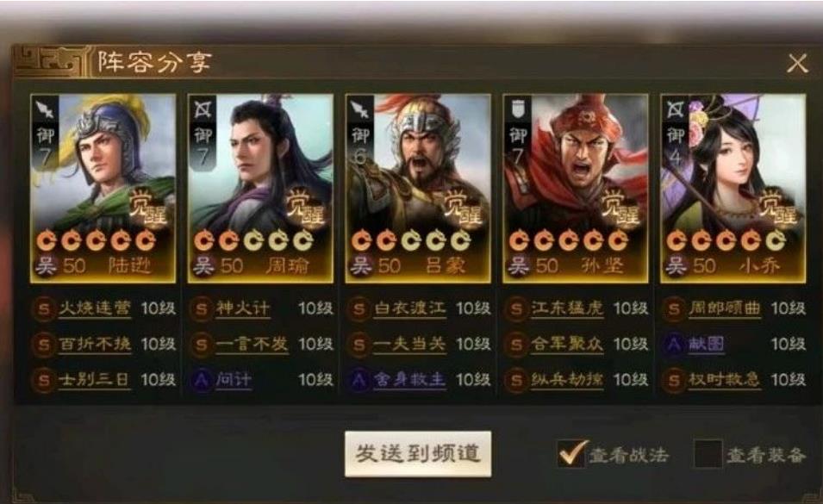Enable the 查看装备 checkbox
823x504 pixels.
708,453
